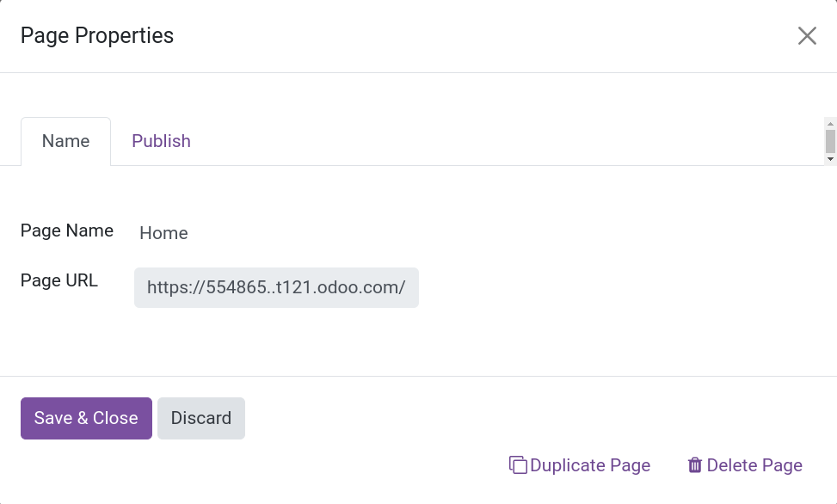
Task: Click the Delete Page trash icon
Action: pyautogui.click(x=695, y=465)
